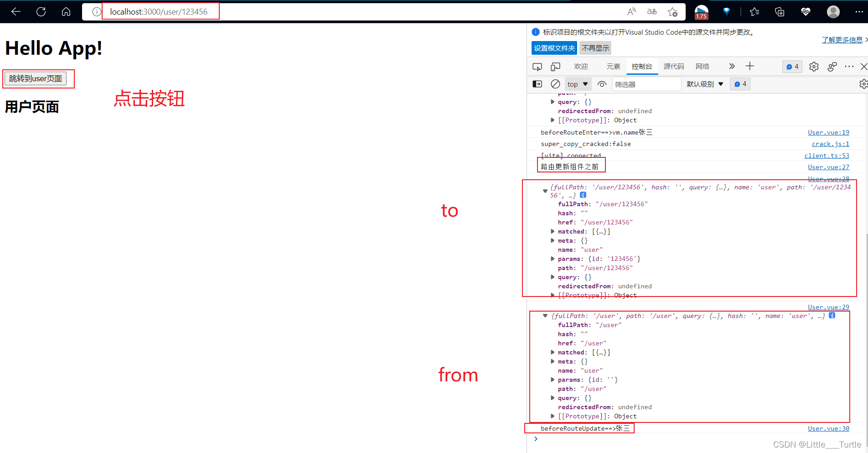Open the user profile avatar
The height and width of the screenshot is (453, 868).
pyautogui.click(x=833, y=12)
